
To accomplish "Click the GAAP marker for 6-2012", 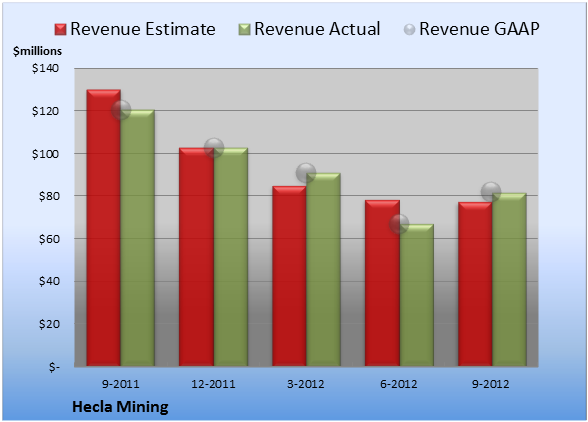I will coord(399,224).
